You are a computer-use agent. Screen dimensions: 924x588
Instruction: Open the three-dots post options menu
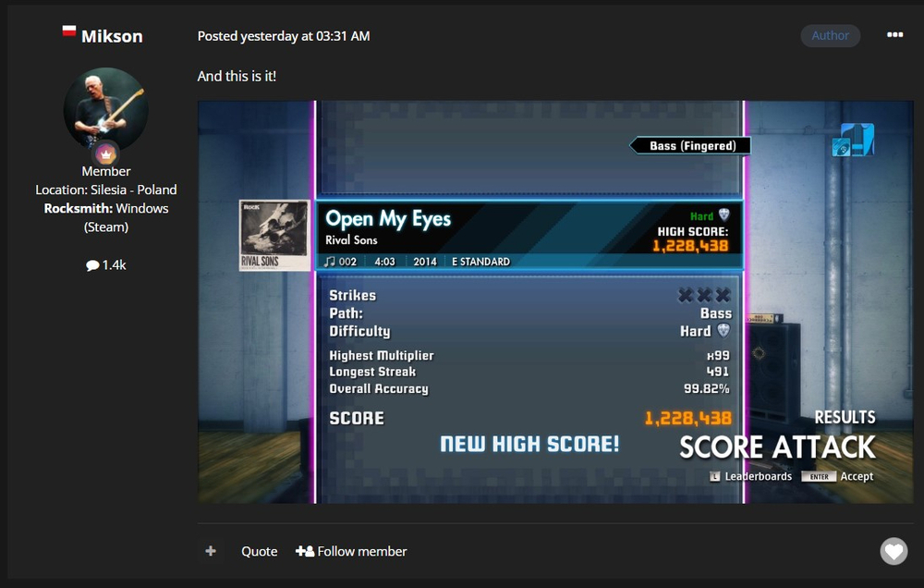[894, 35]
